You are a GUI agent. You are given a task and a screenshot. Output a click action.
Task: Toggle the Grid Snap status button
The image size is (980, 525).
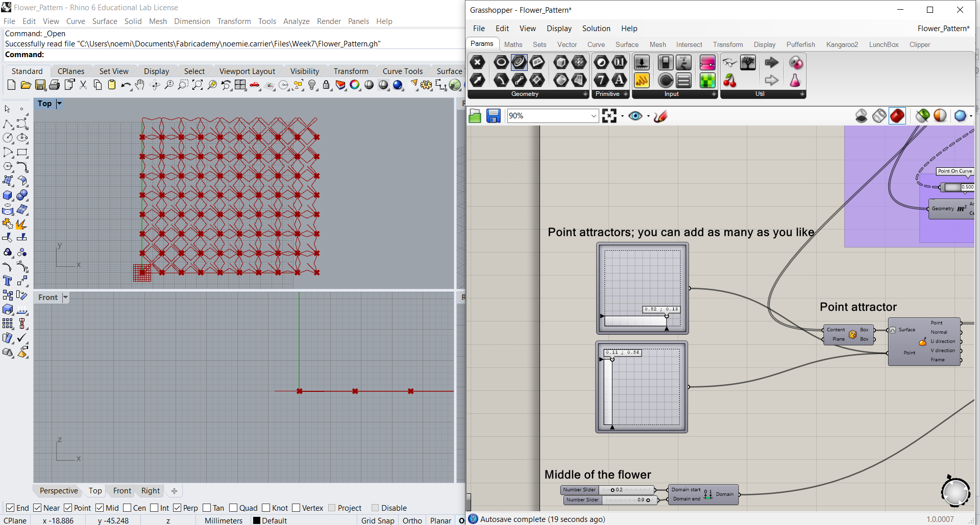point(378,520)
